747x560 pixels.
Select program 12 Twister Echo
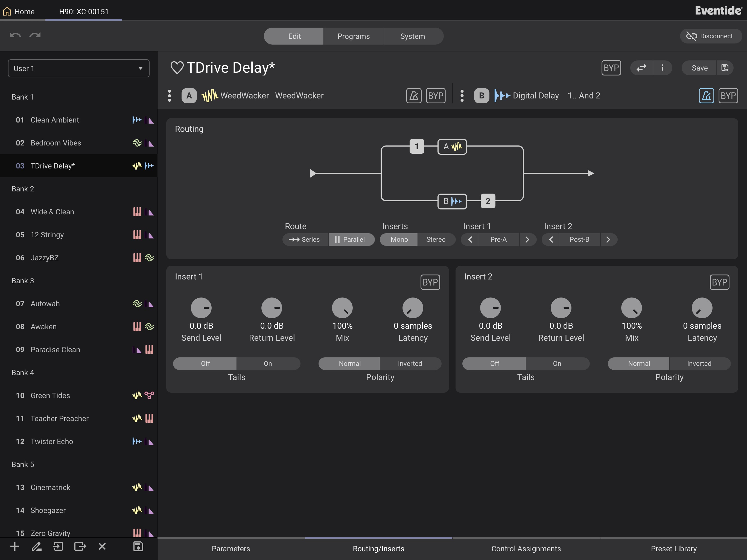coord(79,441)
